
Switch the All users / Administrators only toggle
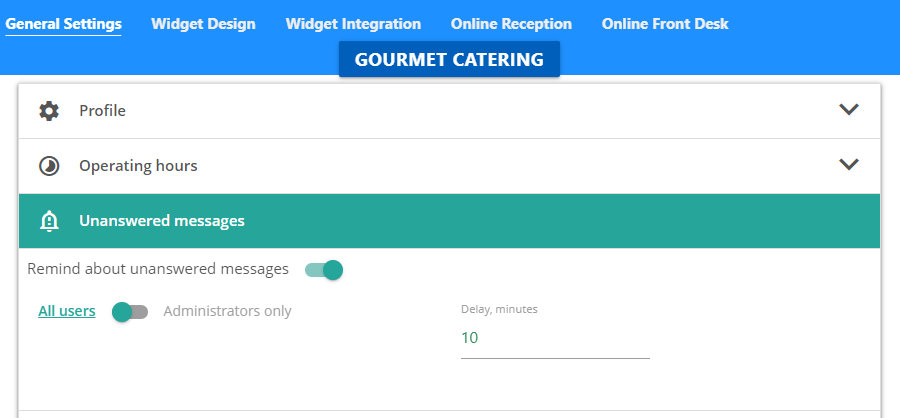130,312
